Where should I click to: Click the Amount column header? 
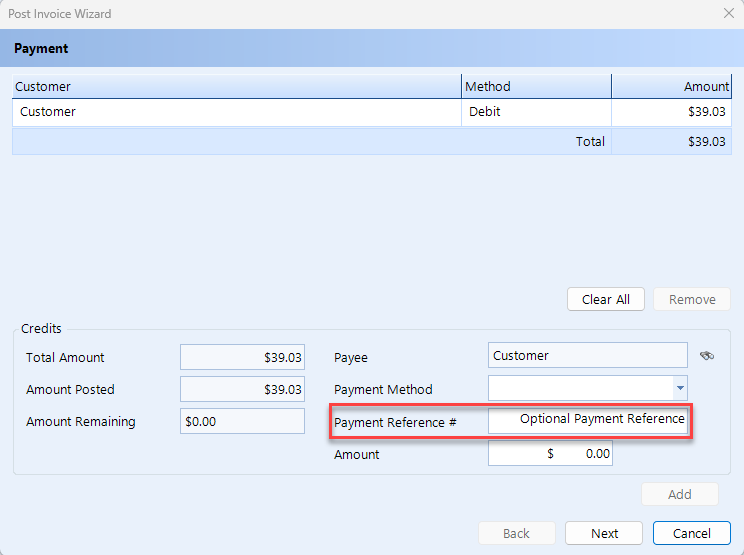pyautogui.click(x=671, y=86)
